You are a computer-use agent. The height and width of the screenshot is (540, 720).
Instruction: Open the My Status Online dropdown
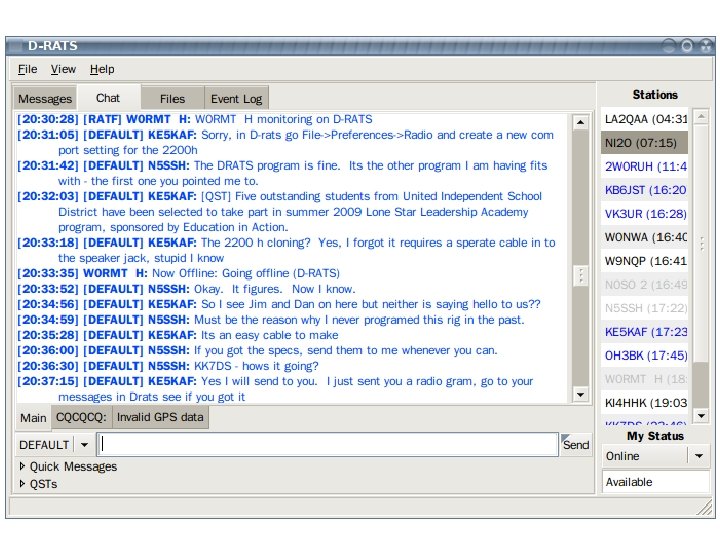(655, 456)
